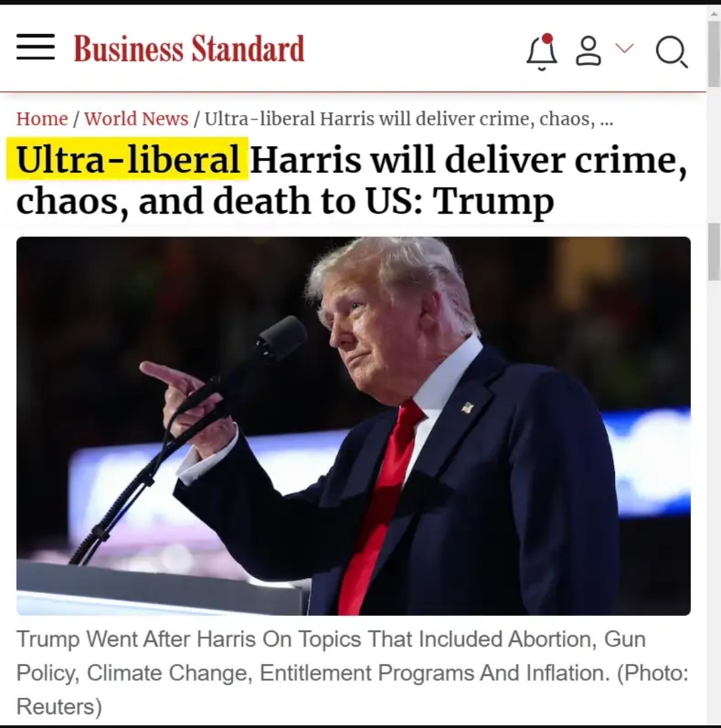721x728 pixels.
Task: Open World News breadcrumb link
Action: click(136, 119)
